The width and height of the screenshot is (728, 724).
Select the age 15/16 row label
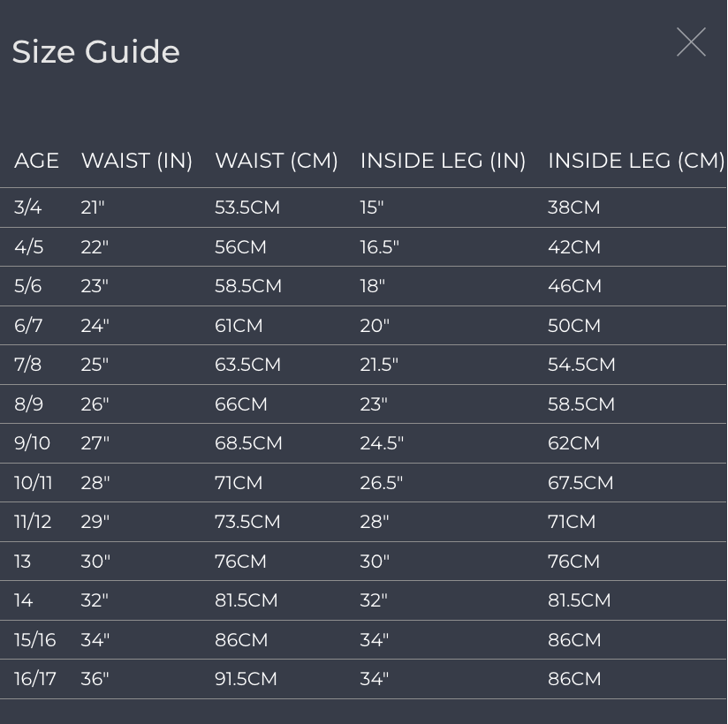tap(34, 640)
